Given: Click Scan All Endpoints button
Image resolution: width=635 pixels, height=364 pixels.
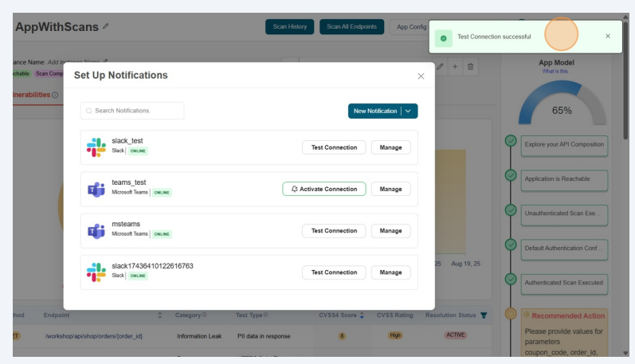Looking at the screenshot, I should click(352, 27).
